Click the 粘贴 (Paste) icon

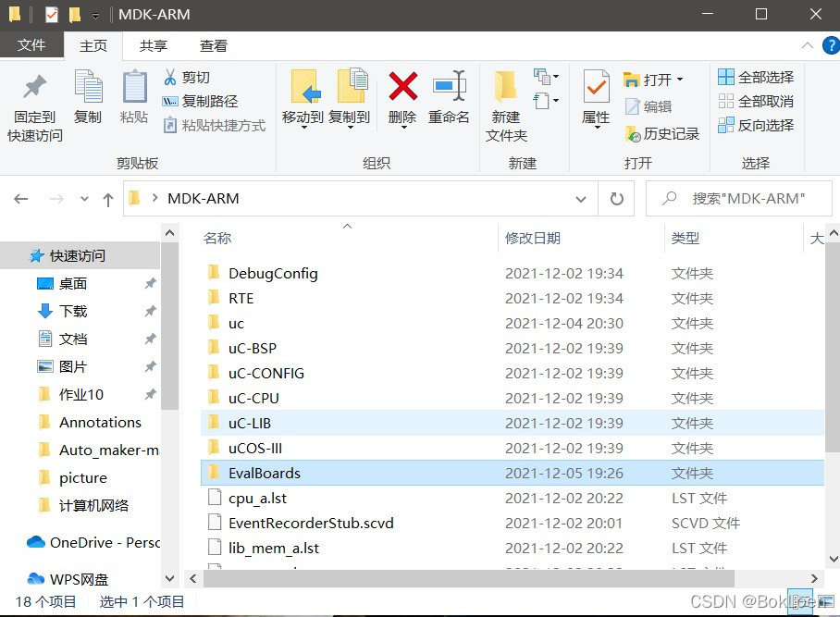[x=134, y=100]
